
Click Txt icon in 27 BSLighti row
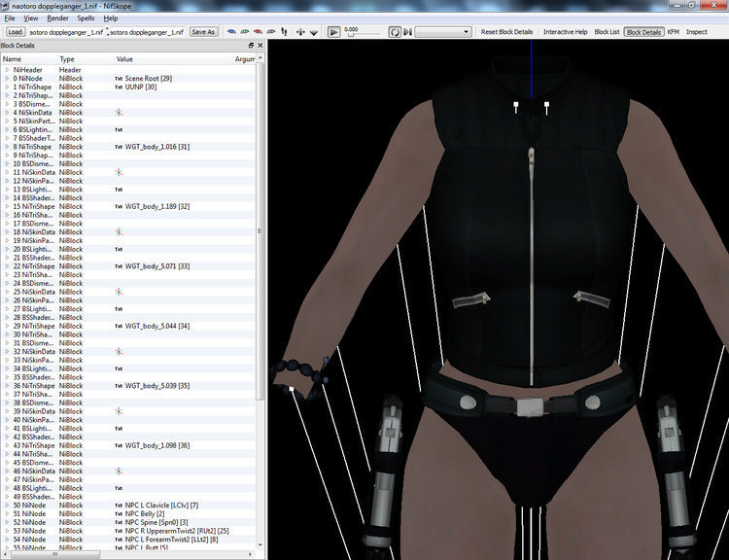point(119,309)
